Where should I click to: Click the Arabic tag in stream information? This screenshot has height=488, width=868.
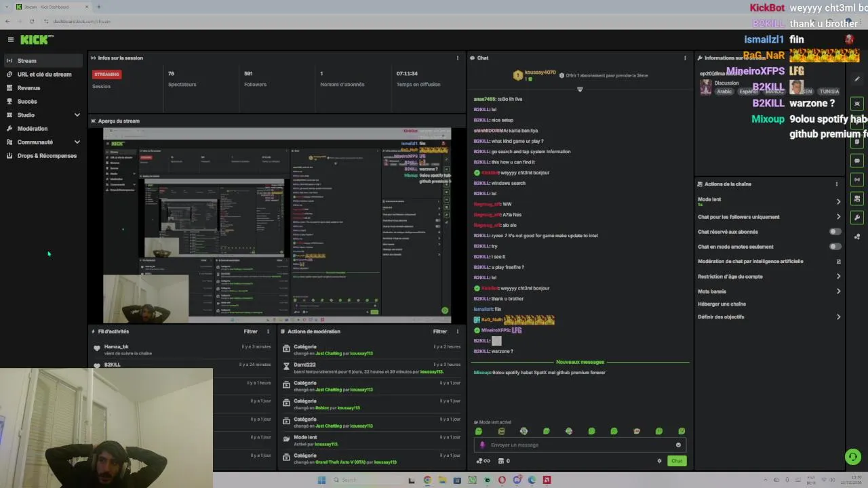pyautogui.click(x=724, y=91)
